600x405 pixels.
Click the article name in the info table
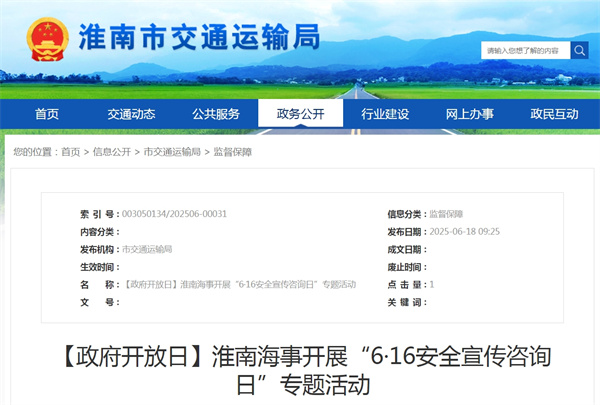pyautogui.click(x=238, y=285)
